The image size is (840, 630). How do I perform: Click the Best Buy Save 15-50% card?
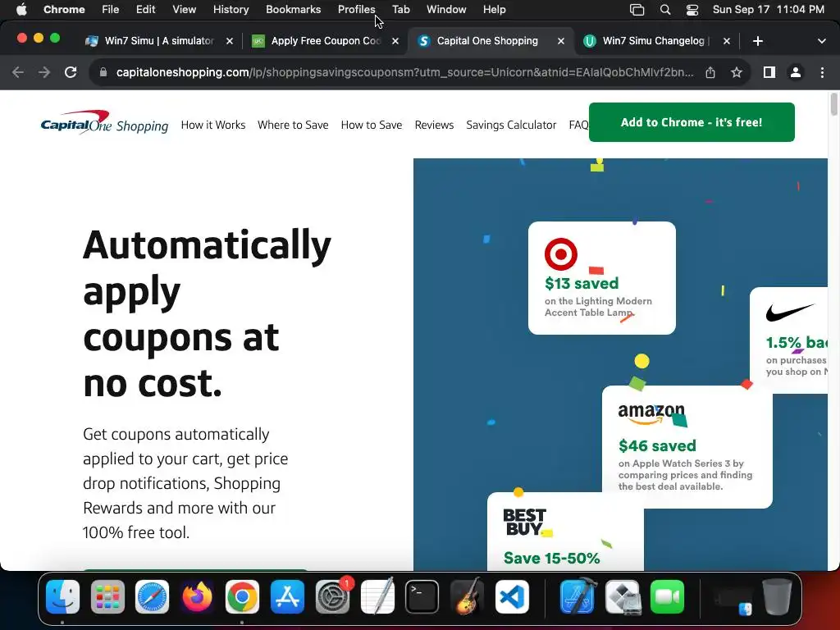coord(565,532)
